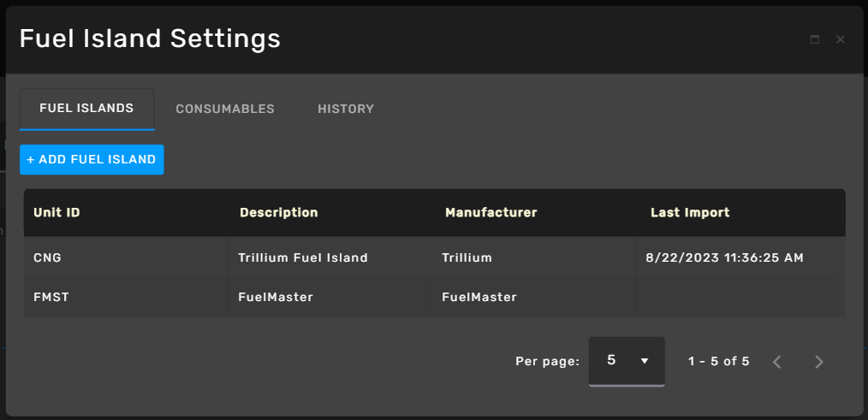Image resolution: width=868 pixels, height=420 pixels.
Task: Open the Per page dropdown
Action: [x=627, y=361]
